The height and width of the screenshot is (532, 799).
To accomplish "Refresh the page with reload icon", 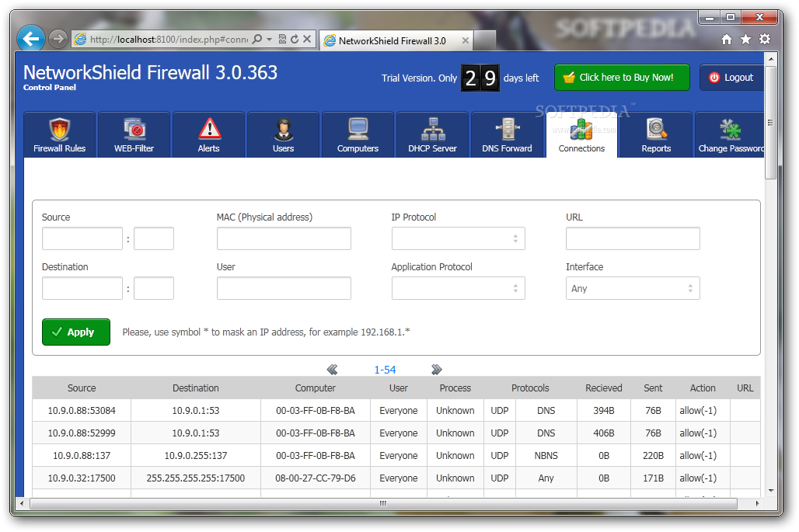I will (295, 39).
